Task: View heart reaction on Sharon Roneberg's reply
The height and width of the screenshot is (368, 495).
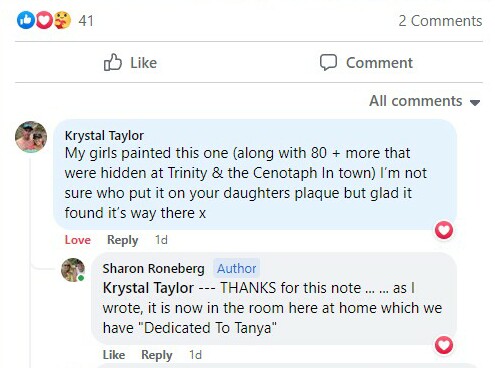Action: point(444,345)
